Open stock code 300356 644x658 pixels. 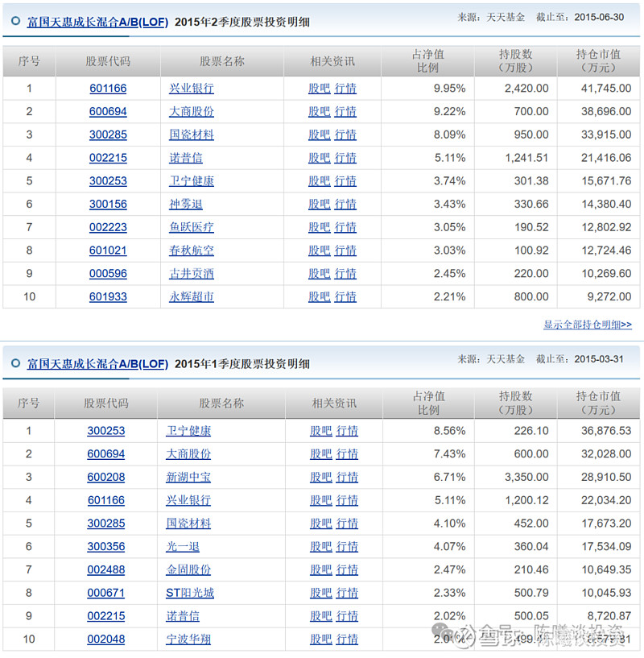pos(106,546)
